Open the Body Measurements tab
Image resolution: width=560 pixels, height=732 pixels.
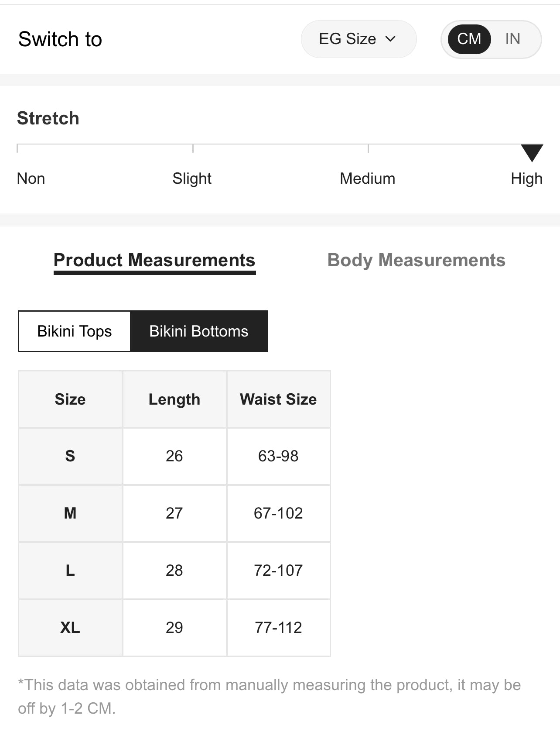(x=416, y=261)
